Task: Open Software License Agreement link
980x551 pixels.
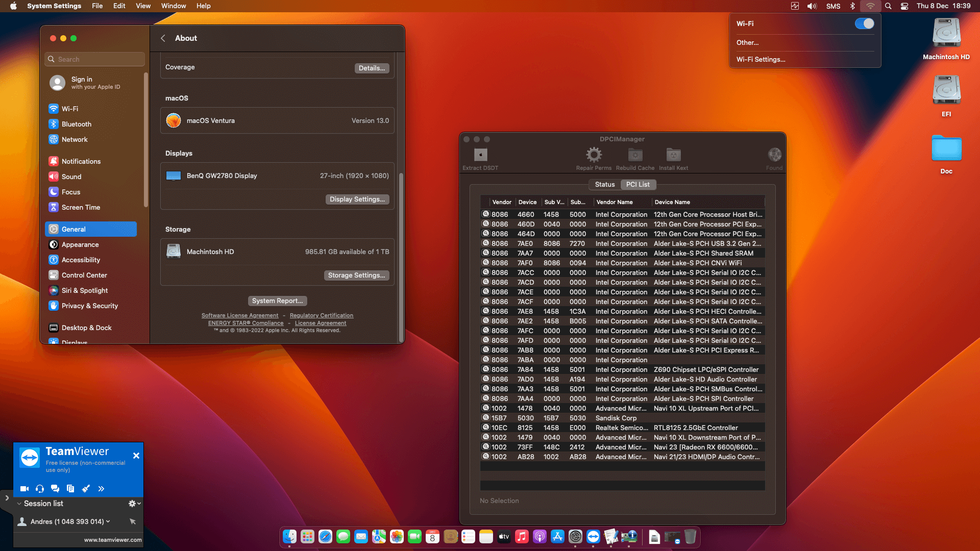Action: pyautogui.click(x=240, y=316)
